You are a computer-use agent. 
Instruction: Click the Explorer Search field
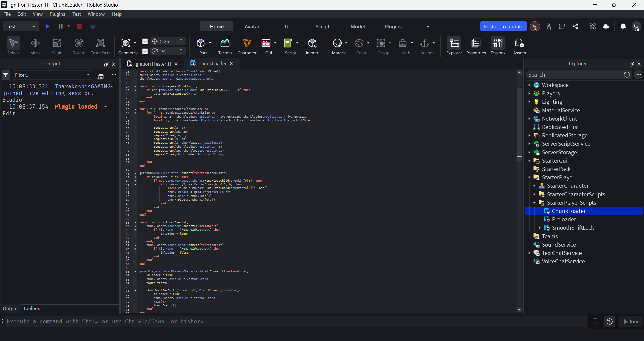point(574,75)
